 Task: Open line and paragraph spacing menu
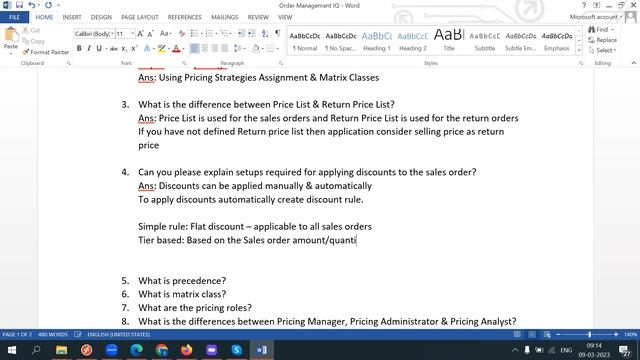point(239,49)
